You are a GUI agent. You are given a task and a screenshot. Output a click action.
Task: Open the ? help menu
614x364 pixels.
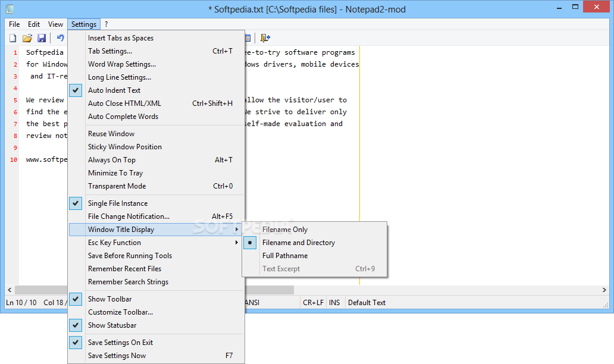[x=106, y=24]
